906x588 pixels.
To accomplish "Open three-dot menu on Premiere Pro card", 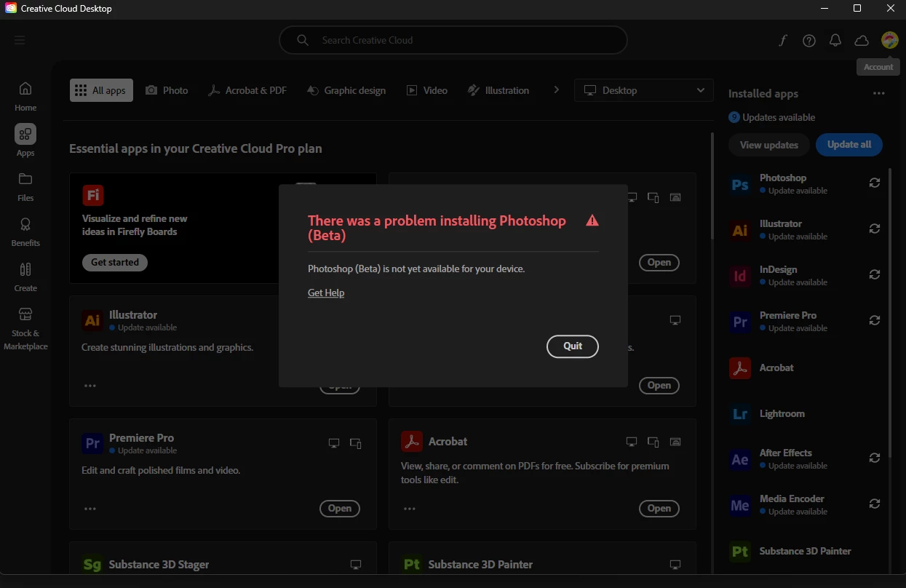I will [90, 509].
